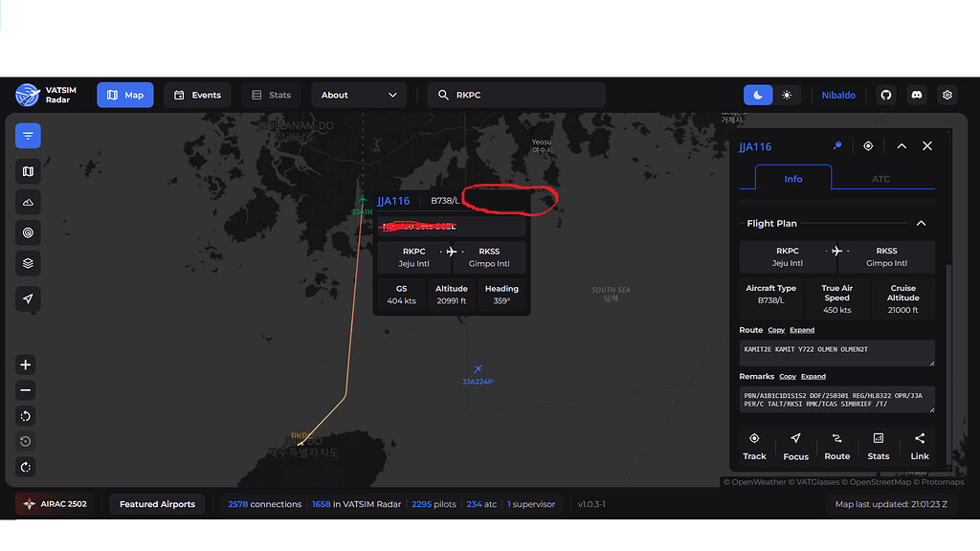Toggle dark mode with the moon icon
980x551 pixels.
(x=757, y=95)
